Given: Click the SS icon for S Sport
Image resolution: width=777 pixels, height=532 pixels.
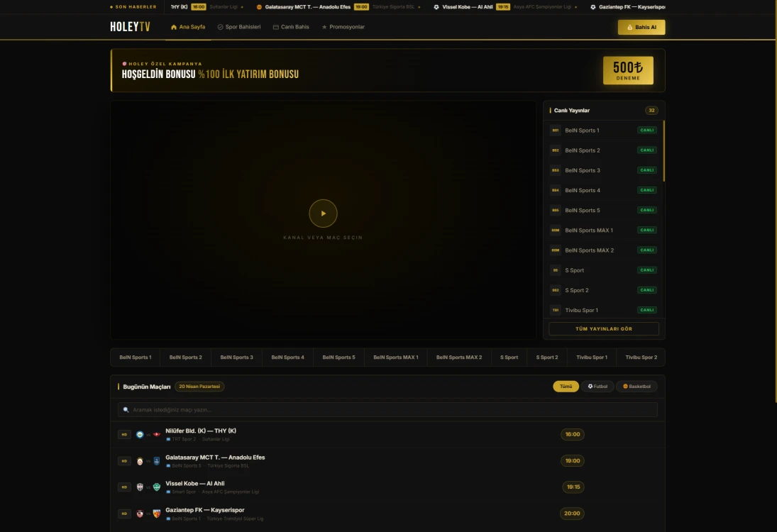Looking at the screenshot, I should [555, 270].
